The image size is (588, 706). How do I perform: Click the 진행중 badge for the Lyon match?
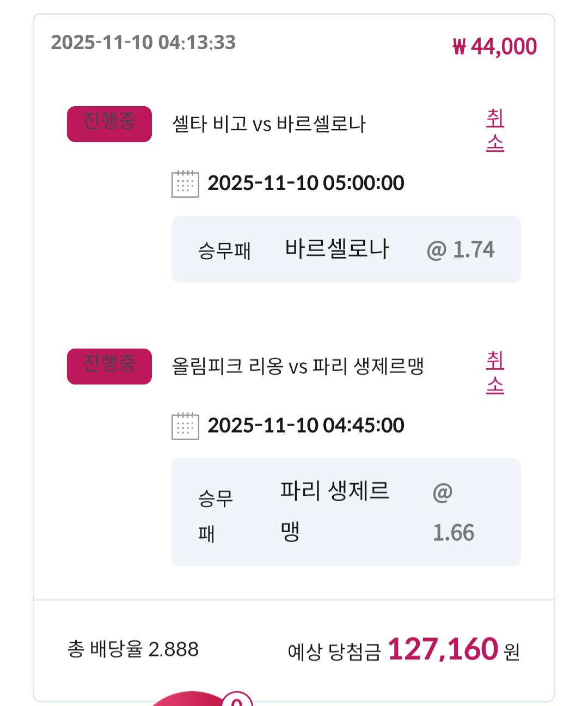coord(109,366)
